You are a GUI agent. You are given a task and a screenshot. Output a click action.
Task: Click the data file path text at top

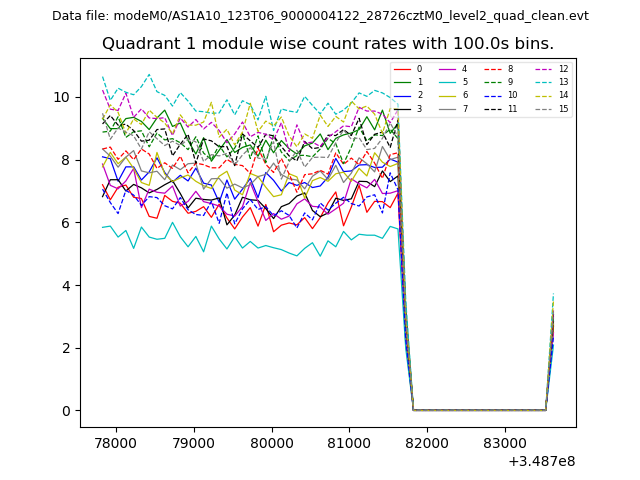pyautogui.click(x=320, y=16)
